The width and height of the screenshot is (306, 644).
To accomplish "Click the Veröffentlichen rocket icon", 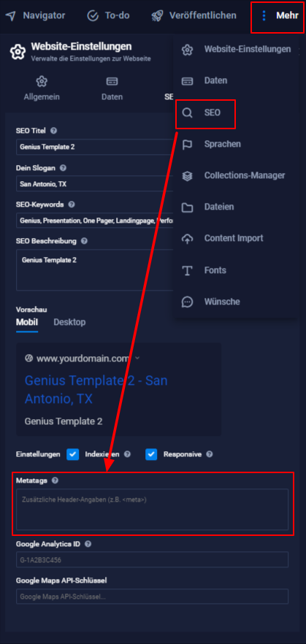I will (x=157, y=16).
